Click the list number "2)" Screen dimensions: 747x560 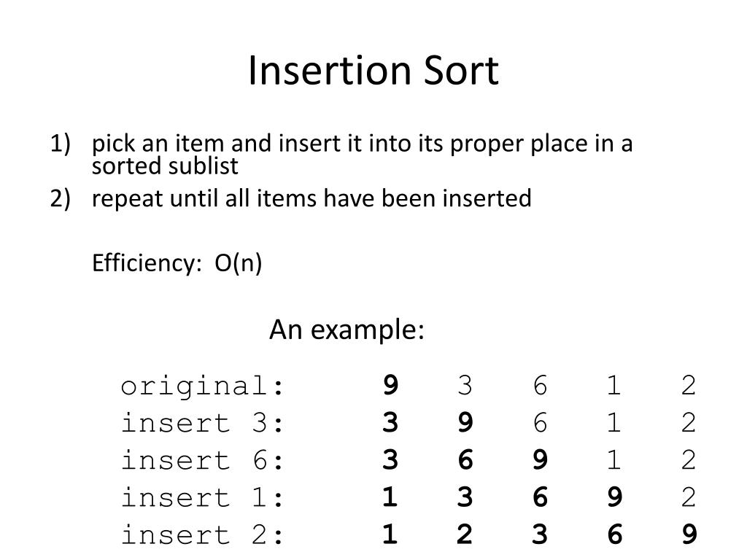[60, 198]
